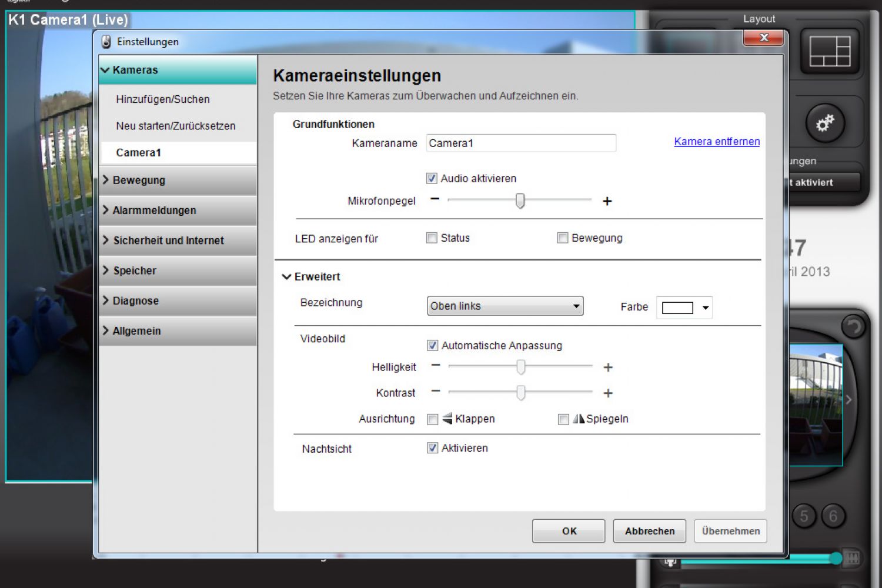Click the settings gear icon
882x588 pixels.
(824, 123)
